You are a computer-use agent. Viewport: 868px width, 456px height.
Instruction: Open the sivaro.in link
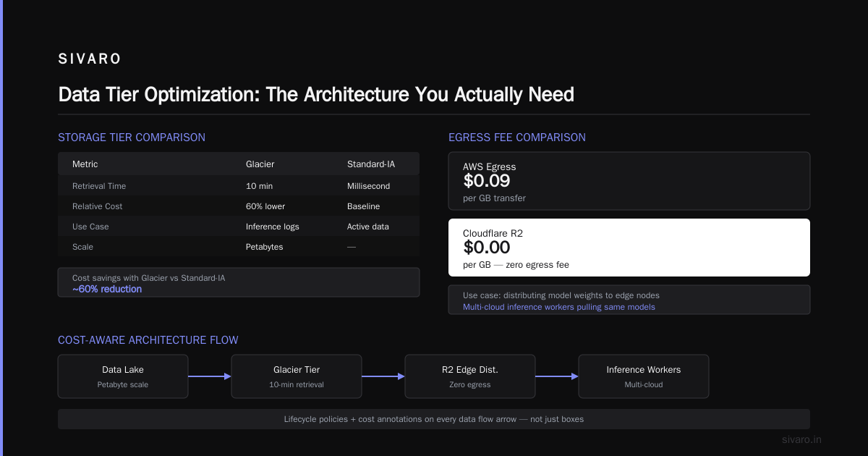(x=802, y=439)
